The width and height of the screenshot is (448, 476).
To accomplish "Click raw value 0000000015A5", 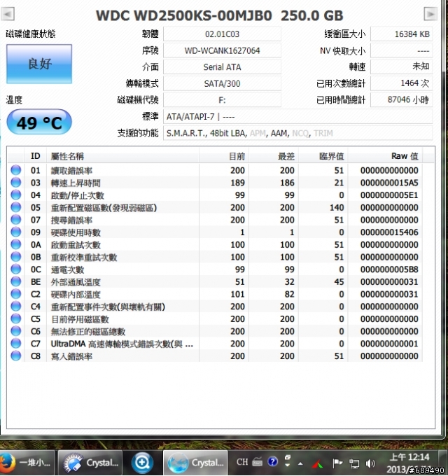I will click(389, 183).
